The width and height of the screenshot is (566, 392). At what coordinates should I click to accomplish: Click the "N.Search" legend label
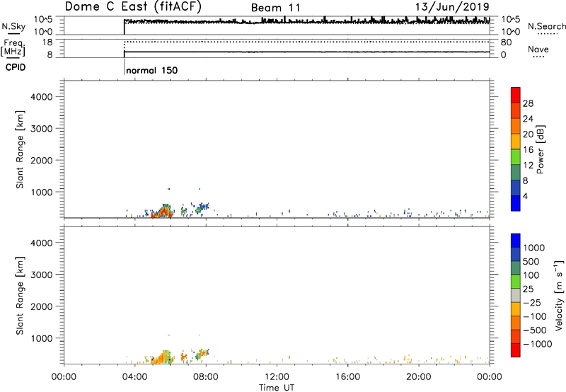tap(546, 26)
